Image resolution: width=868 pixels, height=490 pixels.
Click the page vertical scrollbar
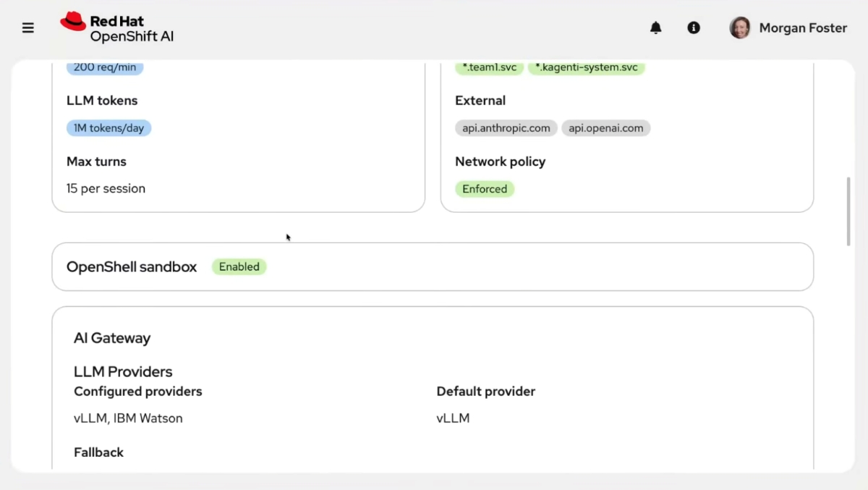point(848,211)
